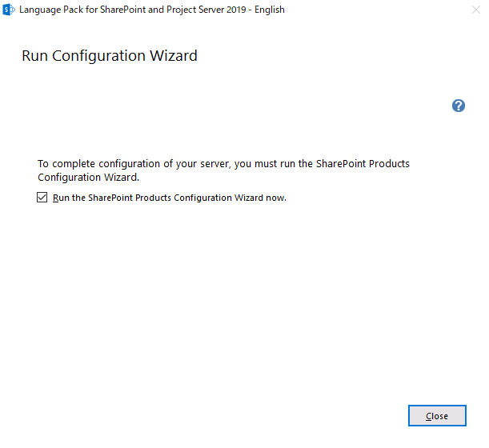The width and height of the screenshot is (489, 448).
Task: Click the paragraph about completing server configuration
Action: click(x=223, y=170)
